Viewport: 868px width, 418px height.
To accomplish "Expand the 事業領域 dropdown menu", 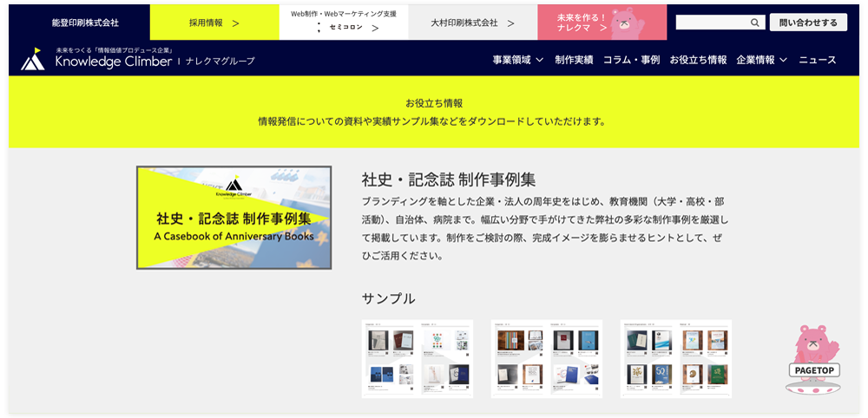I will point(517,60).
